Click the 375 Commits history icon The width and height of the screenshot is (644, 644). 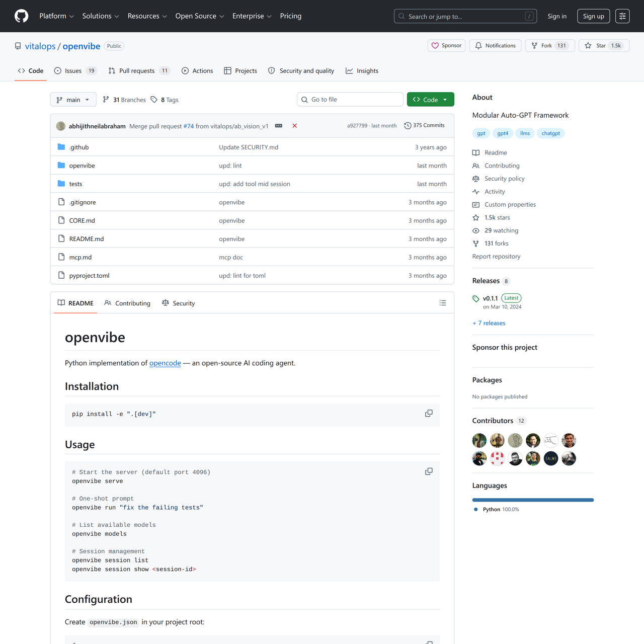pos(408,126)
